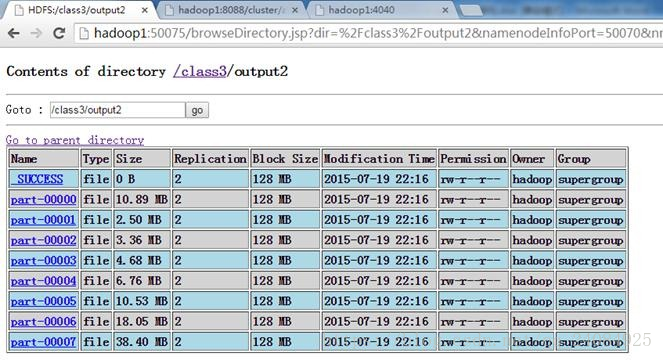The image size is (663, 360).
Task: Switch to the hadoop1:8088/cluster tab
Action: [230, 10]
